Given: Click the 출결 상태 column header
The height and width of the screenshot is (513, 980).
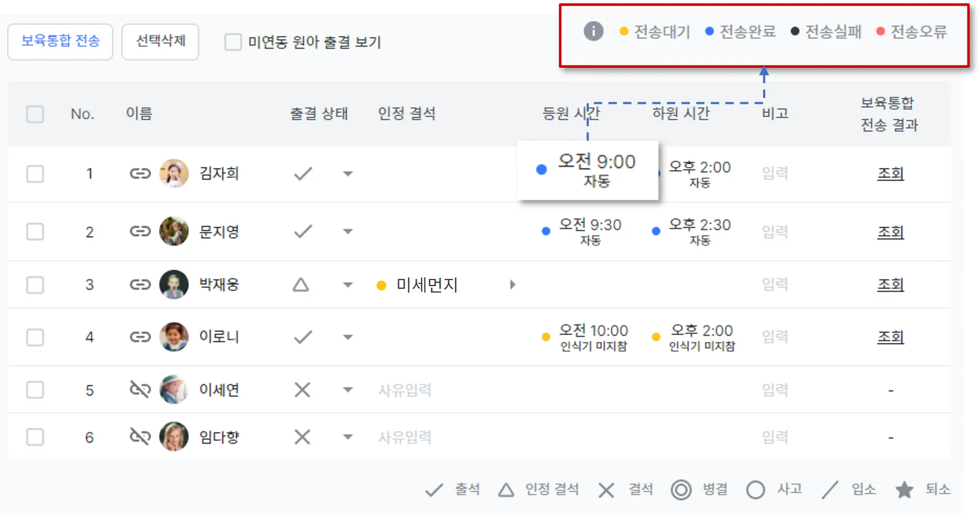Looking at the screenshot, I should click(319, 114).
